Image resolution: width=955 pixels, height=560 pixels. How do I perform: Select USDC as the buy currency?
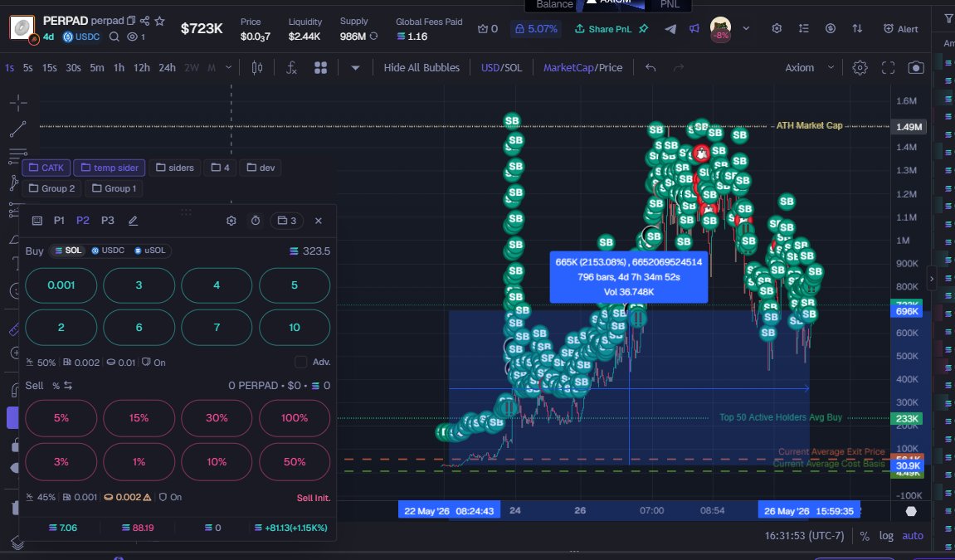pyautogui.click(x=108, y=251)
